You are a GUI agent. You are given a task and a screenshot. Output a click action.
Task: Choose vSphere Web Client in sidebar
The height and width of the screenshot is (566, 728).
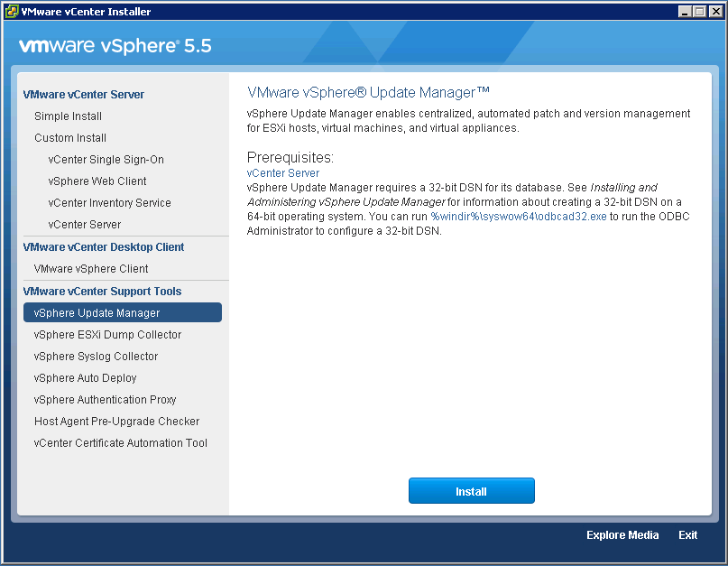[97, 181]
